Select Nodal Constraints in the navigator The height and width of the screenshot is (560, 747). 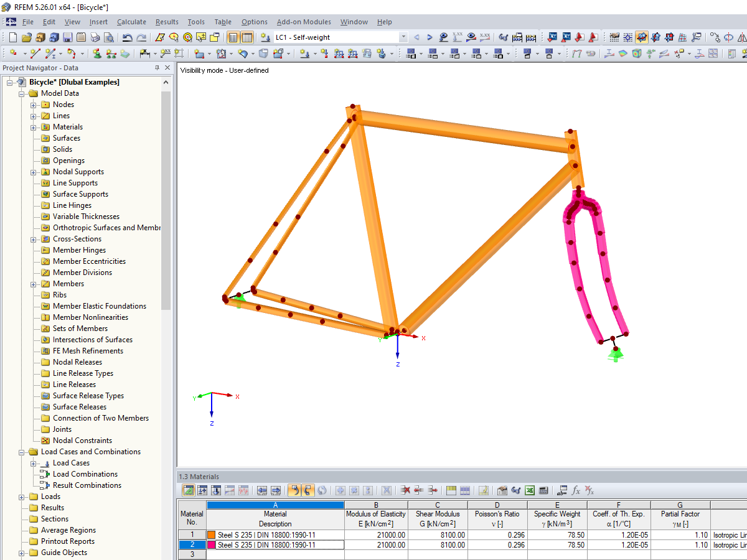(82, 441)
